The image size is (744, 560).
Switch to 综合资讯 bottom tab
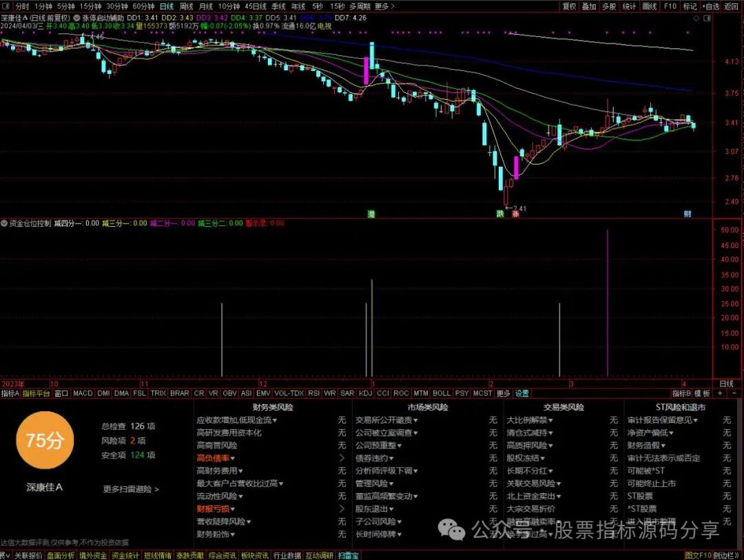222,555
